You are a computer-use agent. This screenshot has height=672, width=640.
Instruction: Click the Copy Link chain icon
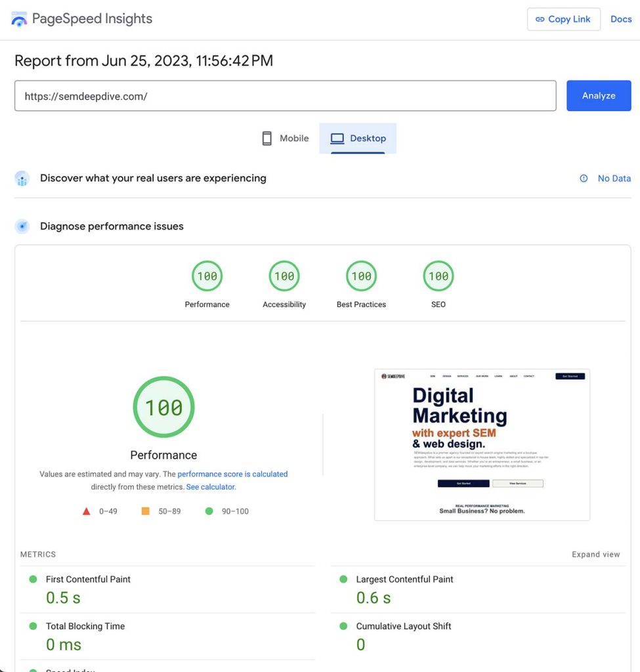click(540, 19)
